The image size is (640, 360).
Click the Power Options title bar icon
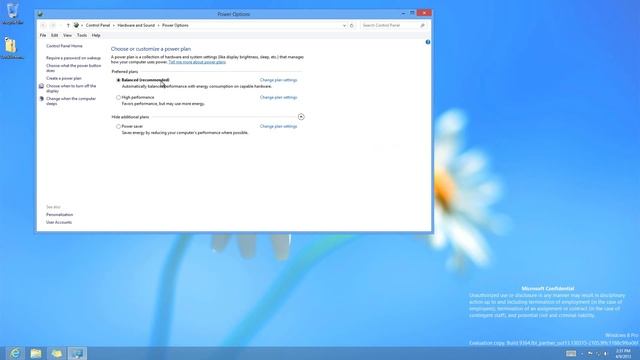click(40, 14)
